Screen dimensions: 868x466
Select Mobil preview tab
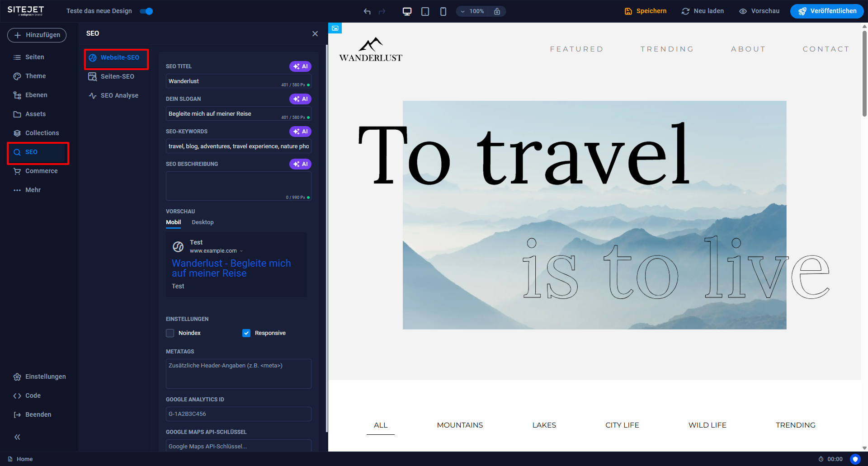tap(173, 222)
